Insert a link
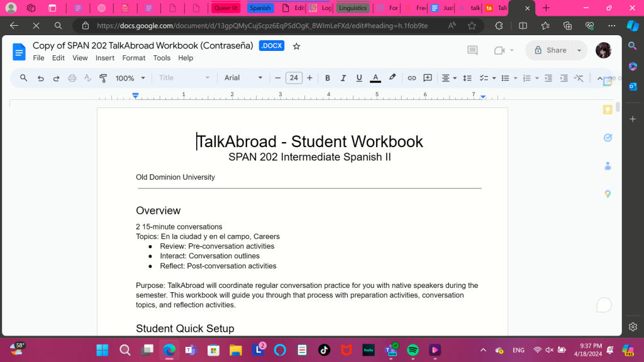644x362 pixels. click(x=411, y=78)
